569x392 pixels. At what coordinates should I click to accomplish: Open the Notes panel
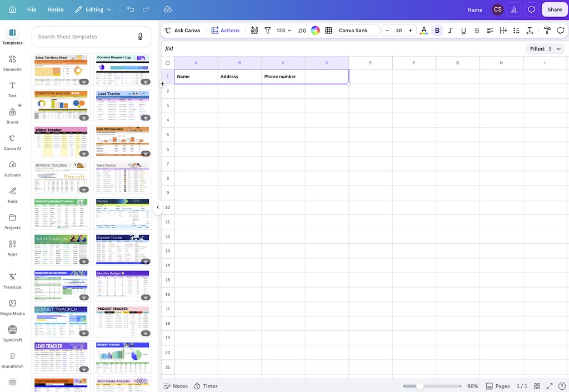click(176, 386)
